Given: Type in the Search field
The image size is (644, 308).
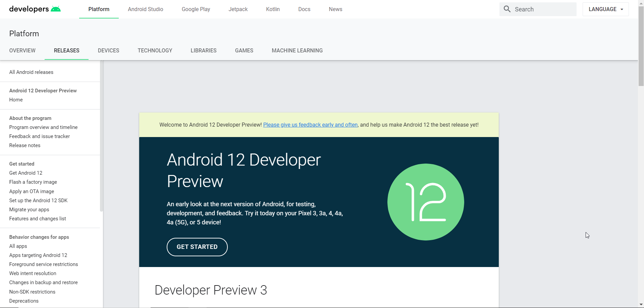Looking at the screenshot, I should 543,9.
